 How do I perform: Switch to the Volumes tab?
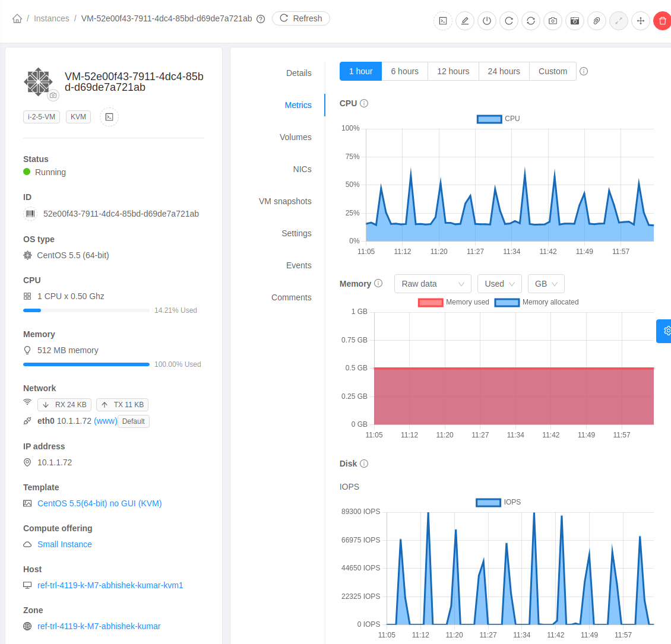(x=296, y=137)
